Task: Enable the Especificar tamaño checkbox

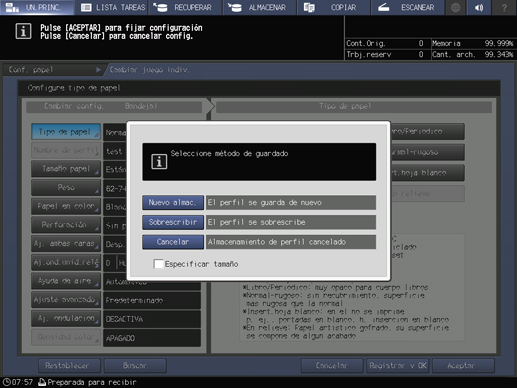Action: click(x=158, y=264)
